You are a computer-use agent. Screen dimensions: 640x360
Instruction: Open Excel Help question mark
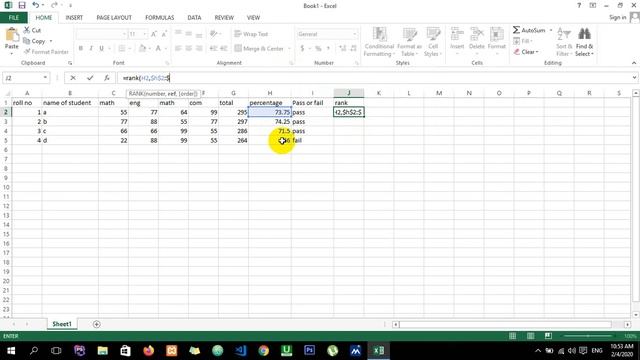coord(579,5)
